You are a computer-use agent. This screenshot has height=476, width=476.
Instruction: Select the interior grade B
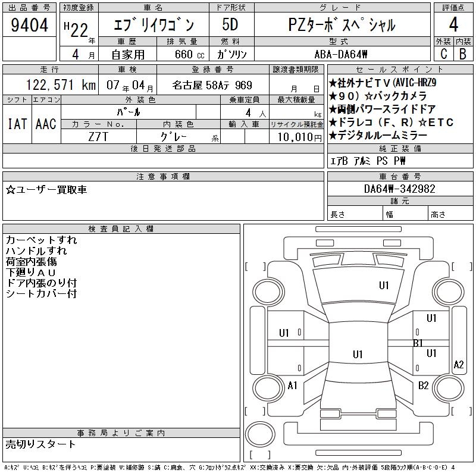463,54
